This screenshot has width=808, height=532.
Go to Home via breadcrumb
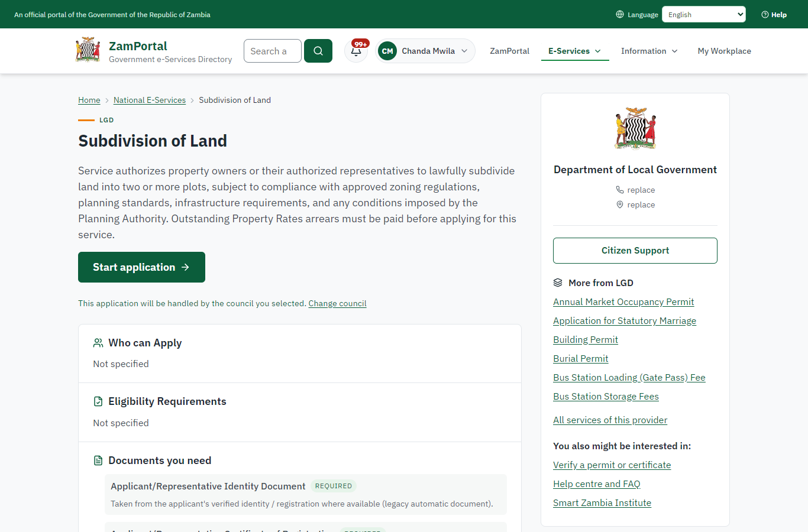(89, 100)
